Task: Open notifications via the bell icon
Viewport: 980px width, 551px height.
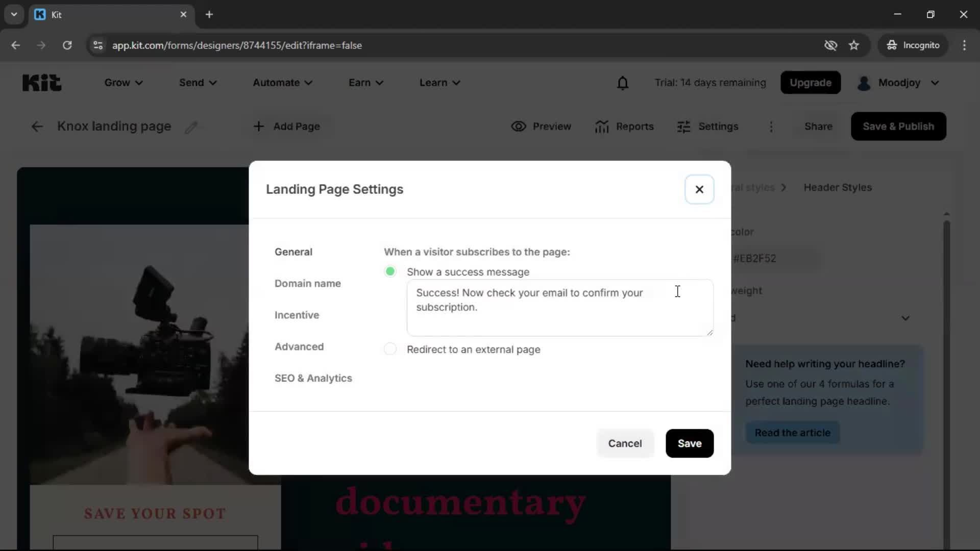Action: click(623, 83)
